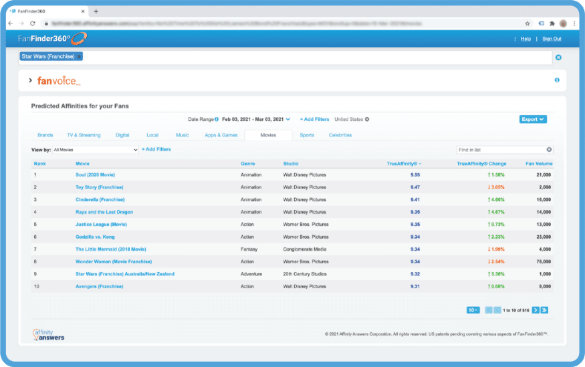Clear the Find in list field icon
Screen dimensions: 585x367
[549, 150]
